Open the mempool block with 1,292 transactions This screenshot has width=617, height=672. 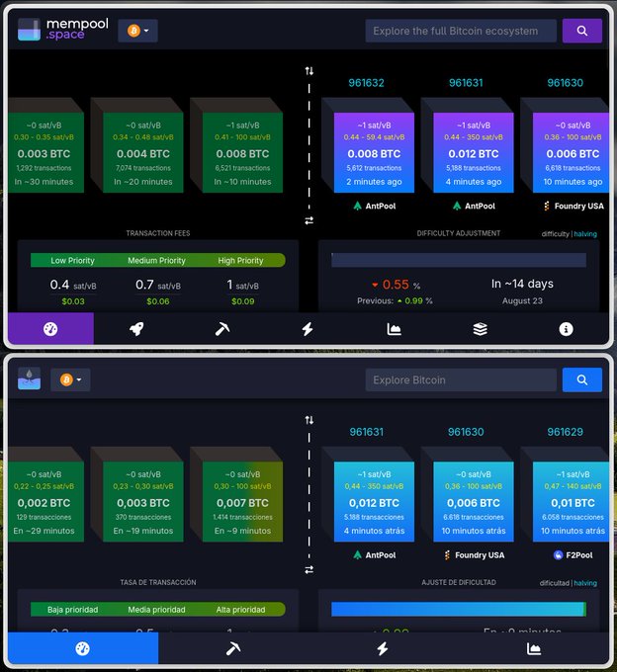pyautogui.click(x=45, y=152)
